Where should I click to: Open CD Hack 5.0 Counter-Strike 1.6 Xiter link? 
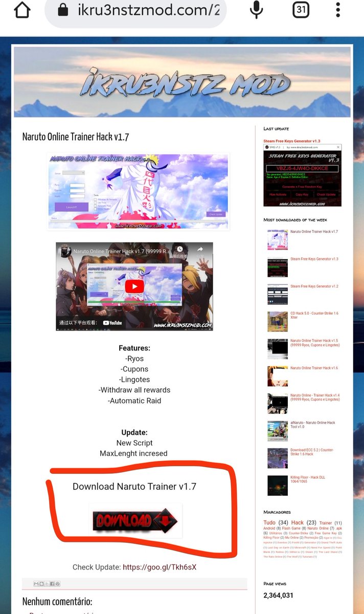pyautogui.click(x=314, y=315)
